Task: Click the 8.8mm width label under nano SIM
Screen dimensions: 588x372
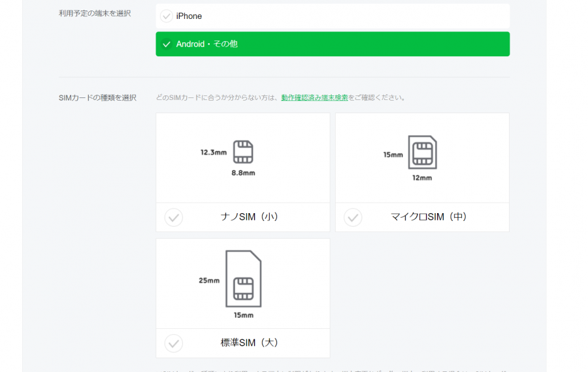Action: coord(243,173)
